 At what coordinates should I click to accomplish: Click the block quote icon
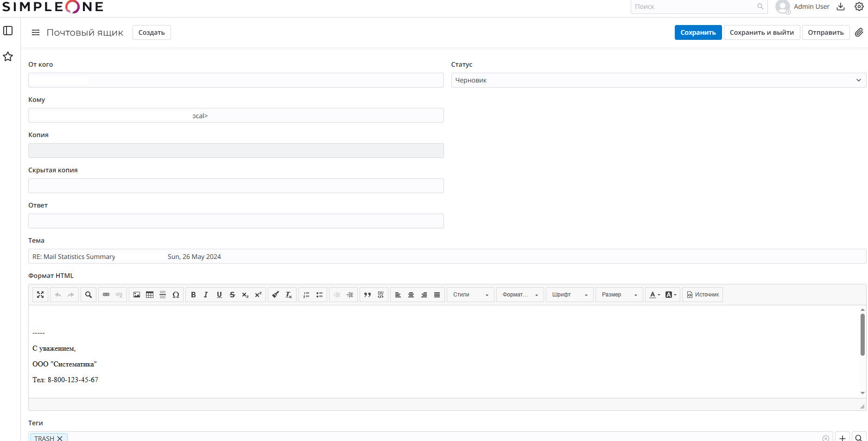click(367, 295)
